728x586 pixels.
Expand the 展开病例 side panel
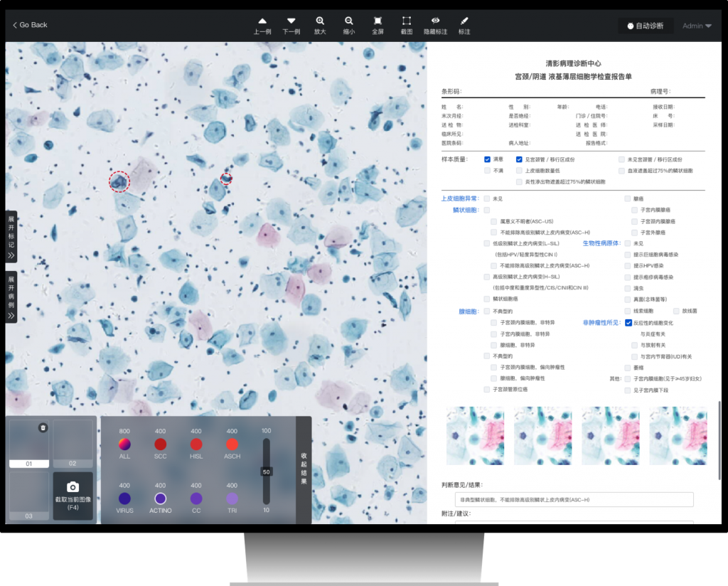(11, 297)
